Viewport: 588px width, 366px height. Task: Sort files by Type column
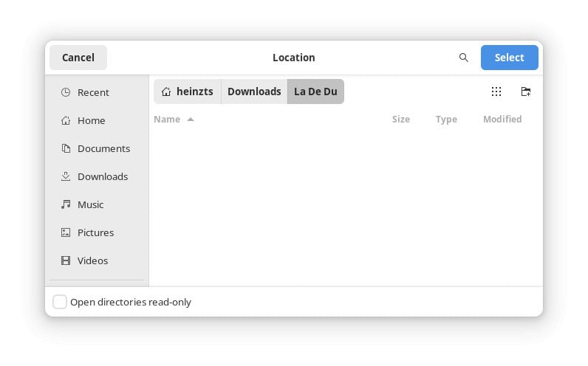click(x=445, y=120)
